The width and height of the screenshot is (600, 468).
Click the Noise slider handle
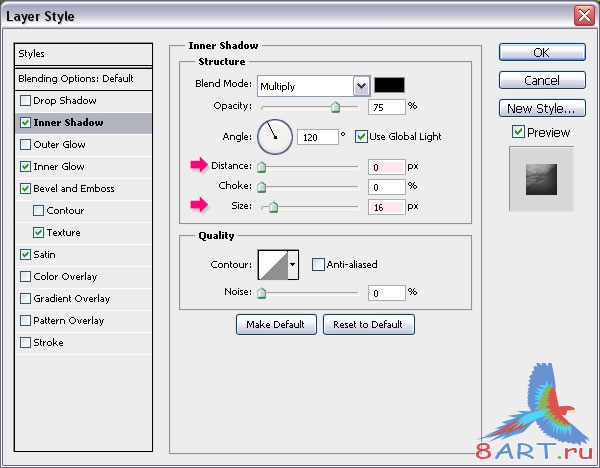click(261, 293)
